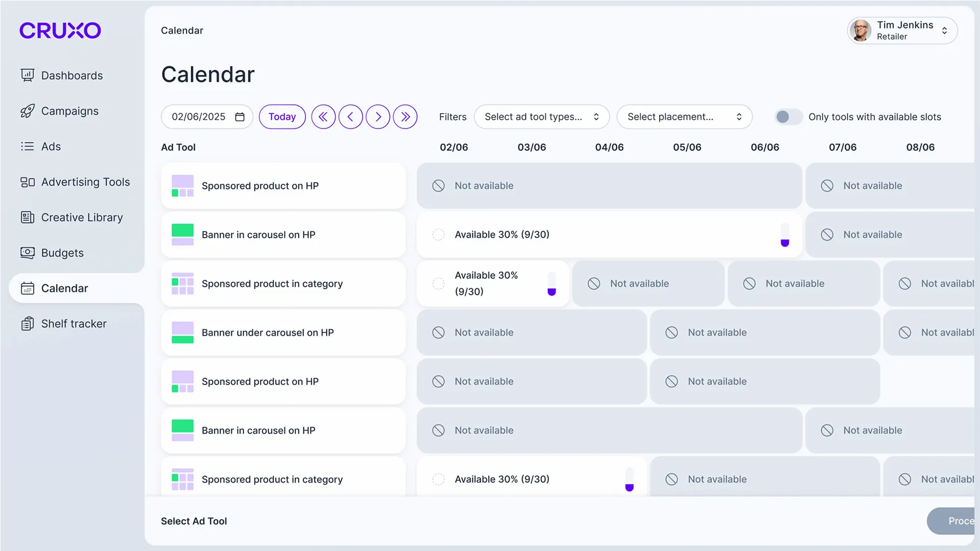The height and width of the screenshot is (551, 980).
Task: Click the Dashboards sidebar icon
Action: coord(28,75)
